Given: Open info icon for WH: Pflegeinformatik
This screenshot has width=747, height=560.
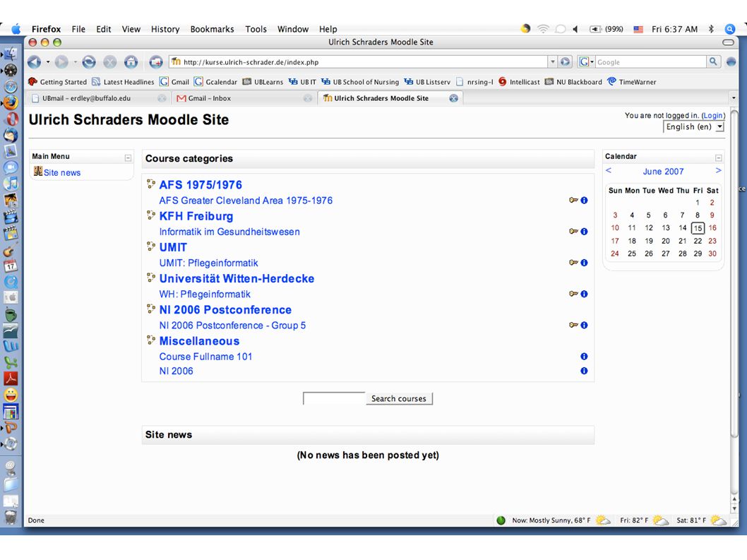Looking at the screenshot, I should [x=584, y=294].
